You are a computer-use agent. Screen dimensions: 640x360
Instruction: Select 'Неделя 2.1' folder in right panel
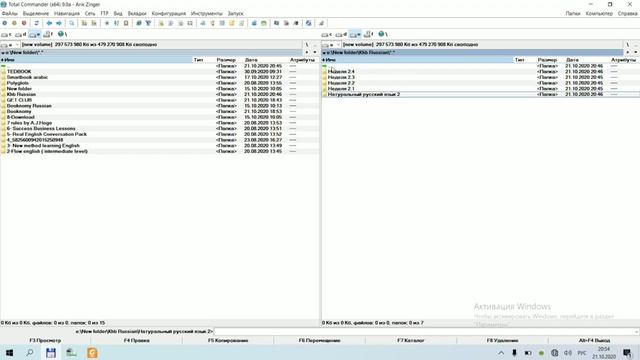click(341, 89)
